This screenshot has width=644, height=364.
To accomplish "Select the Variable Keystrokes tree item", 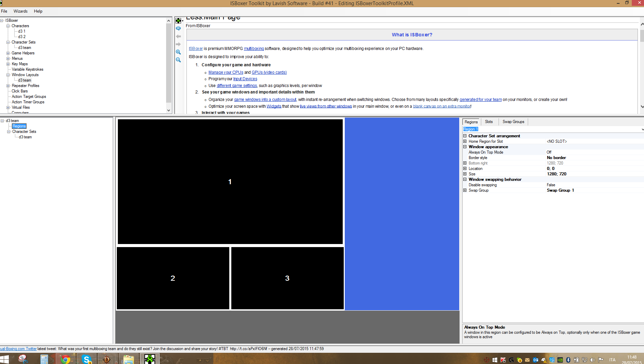I will tap(28, 69).
